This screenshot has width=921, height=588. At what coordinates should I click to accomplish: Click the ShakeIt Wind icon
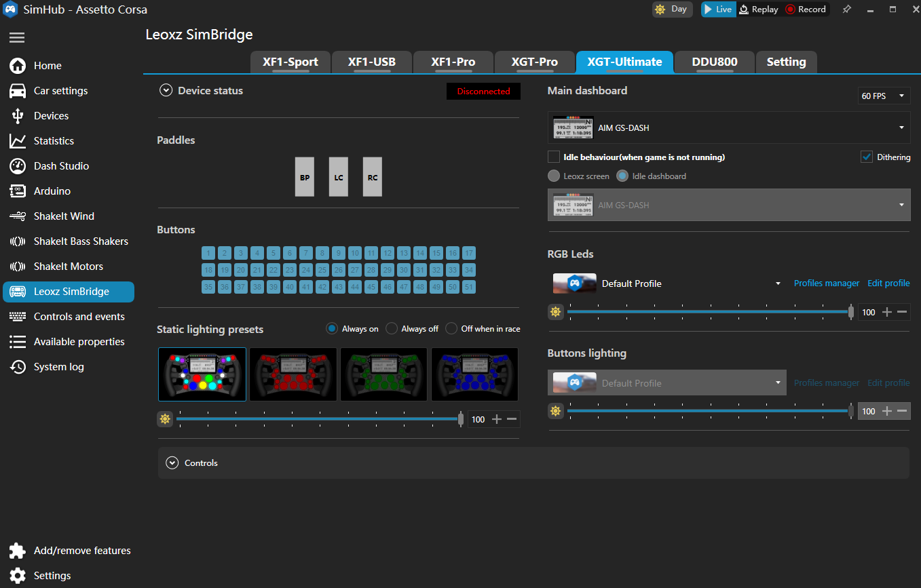point(18,216)
